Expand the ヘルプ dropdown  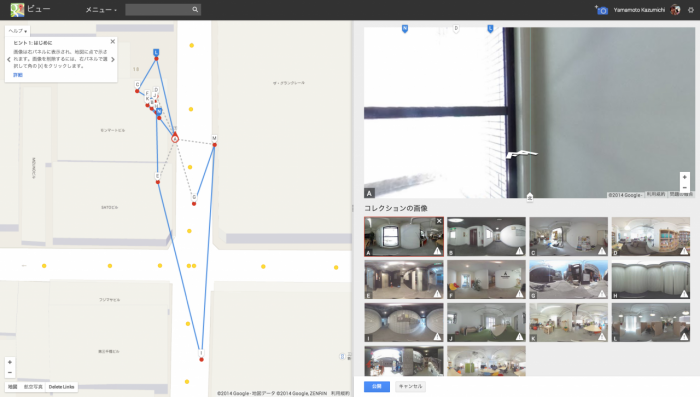click(x=18, y=31)
